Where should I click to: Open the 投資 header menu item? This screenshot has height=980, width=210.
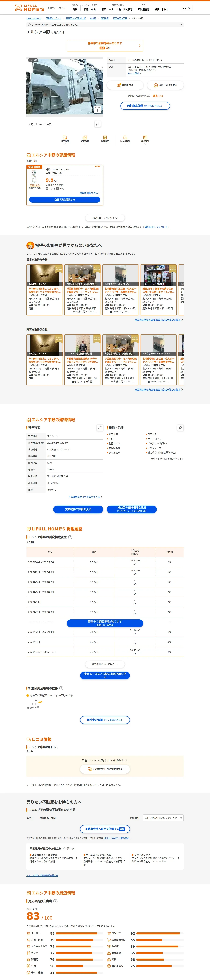coord(157,9)
